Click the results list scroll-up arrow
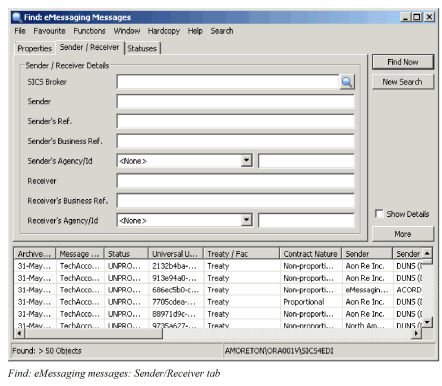This screenshot has height=386, width=442. pos(427,253)
